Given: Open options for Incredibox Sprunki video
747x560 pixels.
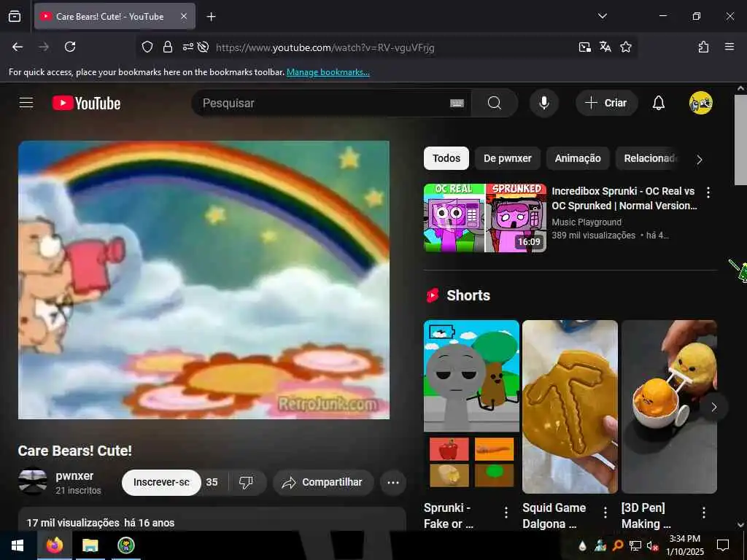Looking at the screenshot, I should (x=708, y=192).
